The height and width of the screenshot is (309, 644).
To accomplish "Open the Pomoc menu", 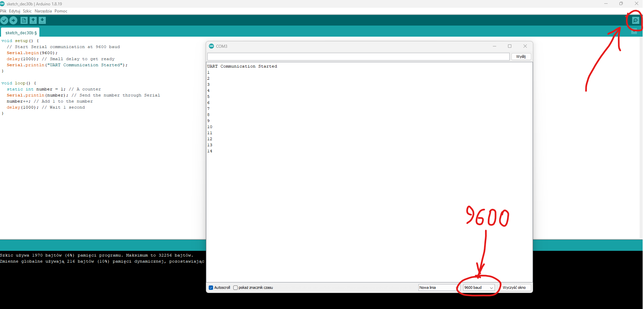I will coord(61,11).
